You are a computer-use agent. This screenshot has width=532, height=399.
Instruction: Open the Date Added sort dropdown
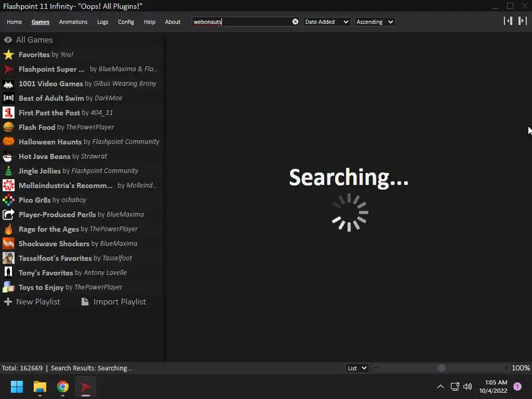pos(326,22)
